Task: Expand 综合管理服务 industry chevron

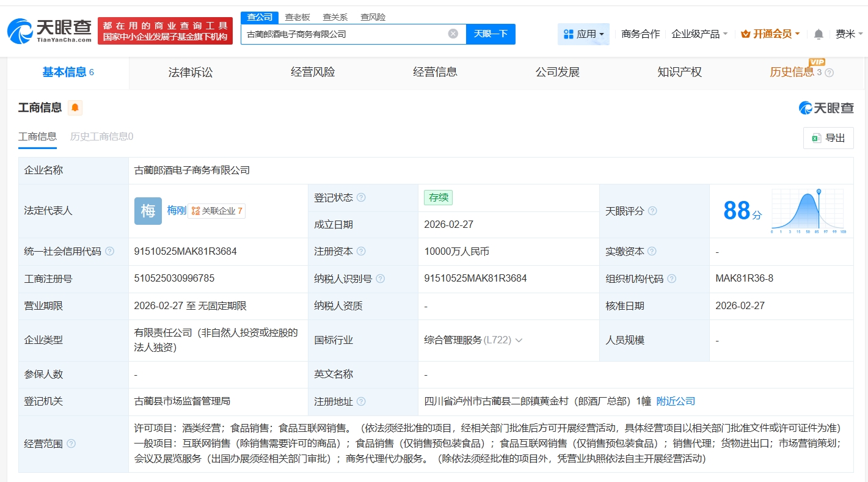Action: pos(519,340)
